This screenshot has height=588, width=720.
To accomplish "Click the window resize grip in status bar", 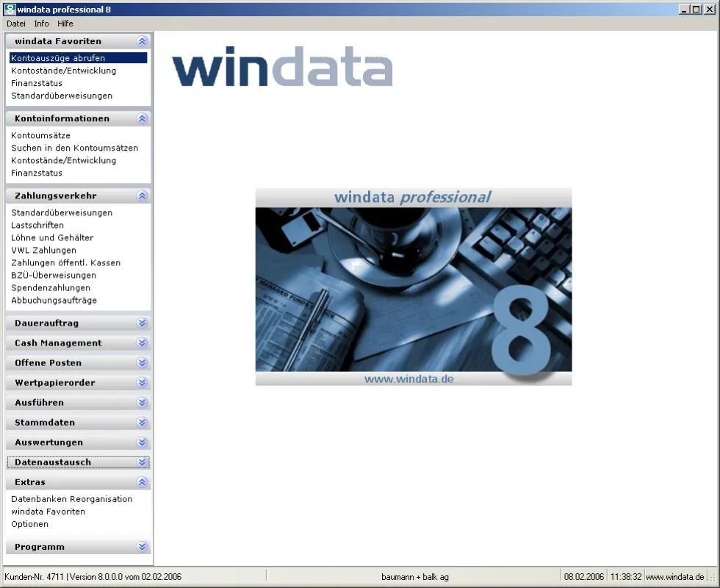I will [x=713, y=578].
